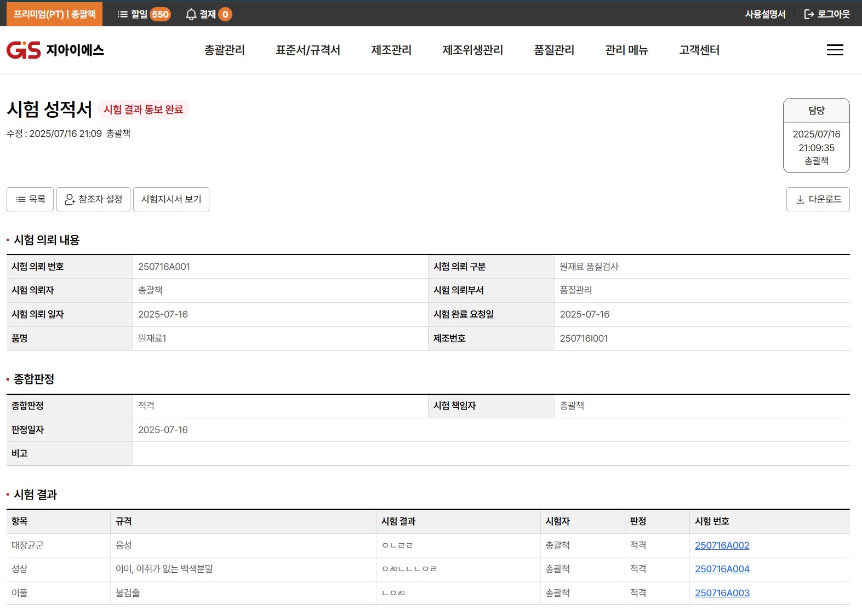Open the 표준서/규격서 menu
862x616 pixels.
click(308, 50)
